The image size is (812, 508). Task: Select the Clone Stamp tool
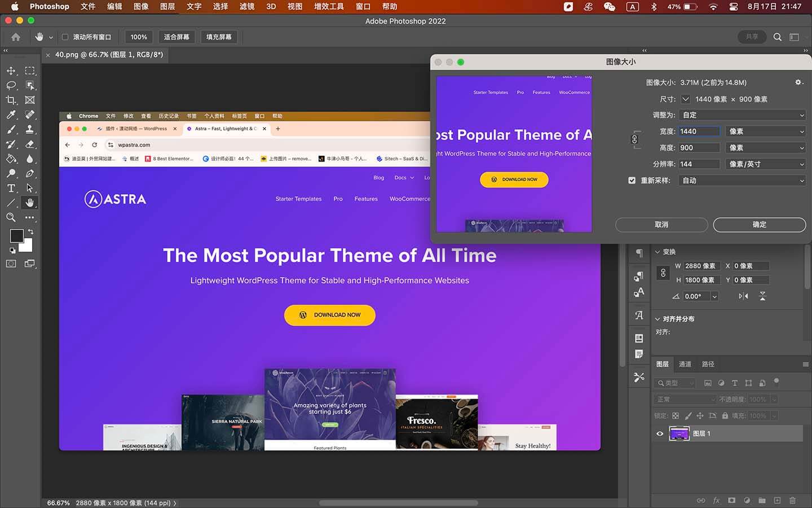30,129
